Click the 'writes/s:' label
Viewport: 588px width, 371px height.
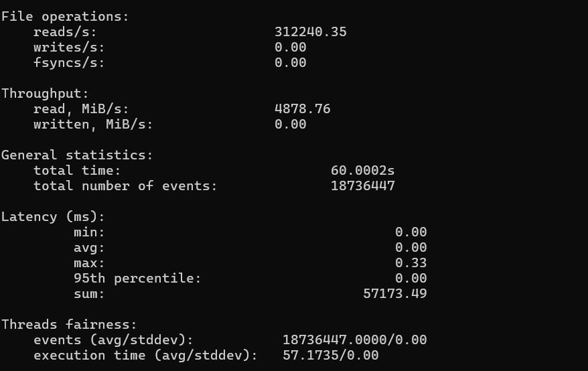coord(69,48)
